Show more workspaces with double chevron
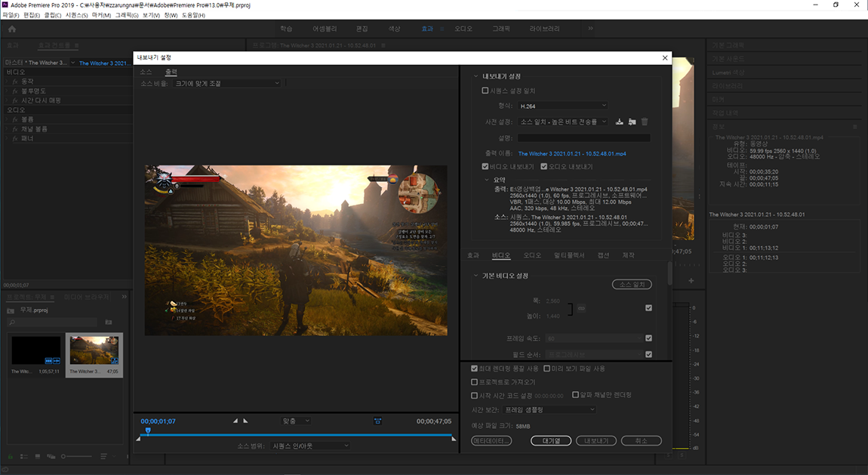This screenshot has width=868, height=475. [590, 28]
